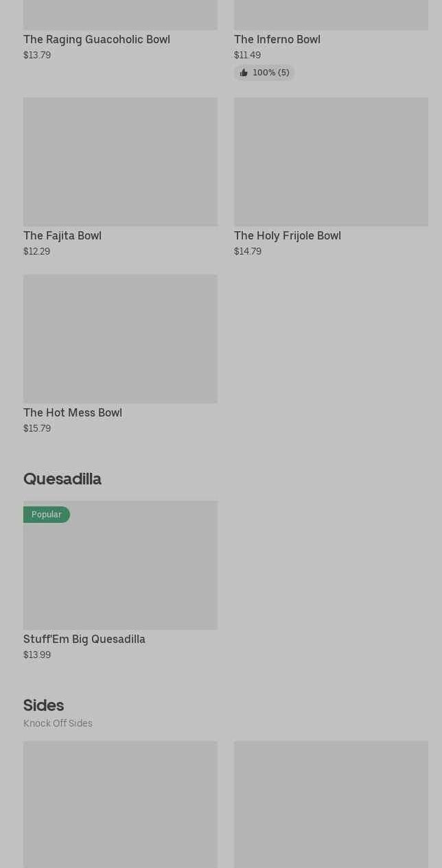The width and height of the screenshot is (442, 868).
Task: Click the thumbs-up icon under Inferno Bowl
Action: tap(244, 73)
